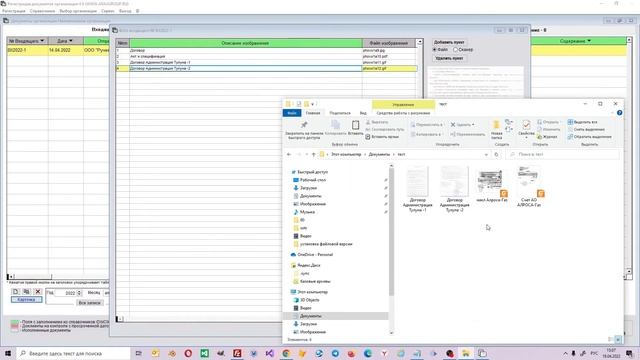Launch Opera from the taskbar
The width and height of the screenshot is (640, 360).
[x=188, y=353]
